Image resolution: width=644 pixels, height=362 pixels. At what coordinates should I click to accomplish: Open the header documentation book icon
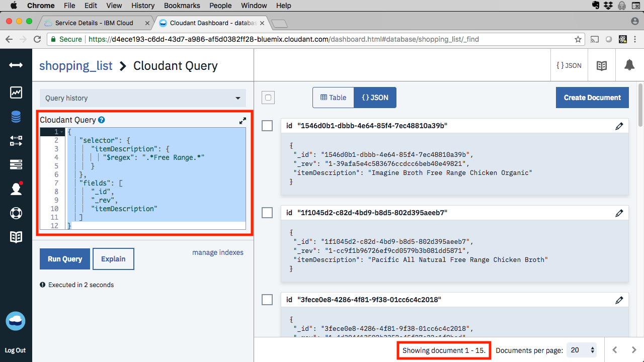click(602, 66)
